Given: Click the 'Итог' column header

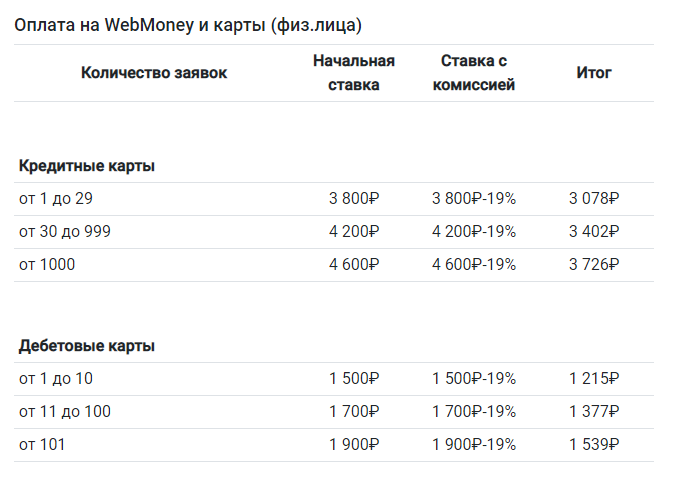Looking at the screenshot, I should pyautogui.click(x=594, y=73).
